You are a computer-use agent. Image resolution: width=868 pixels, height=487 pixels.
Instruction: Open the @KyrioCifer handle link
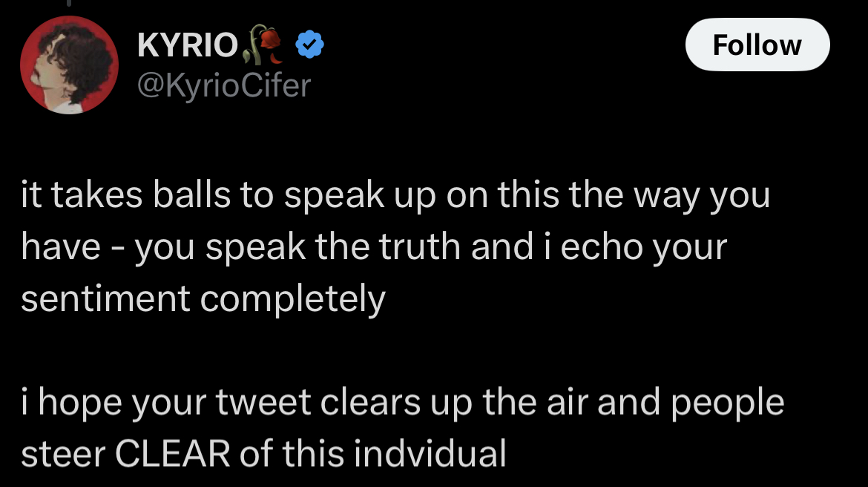coord(223,86)
